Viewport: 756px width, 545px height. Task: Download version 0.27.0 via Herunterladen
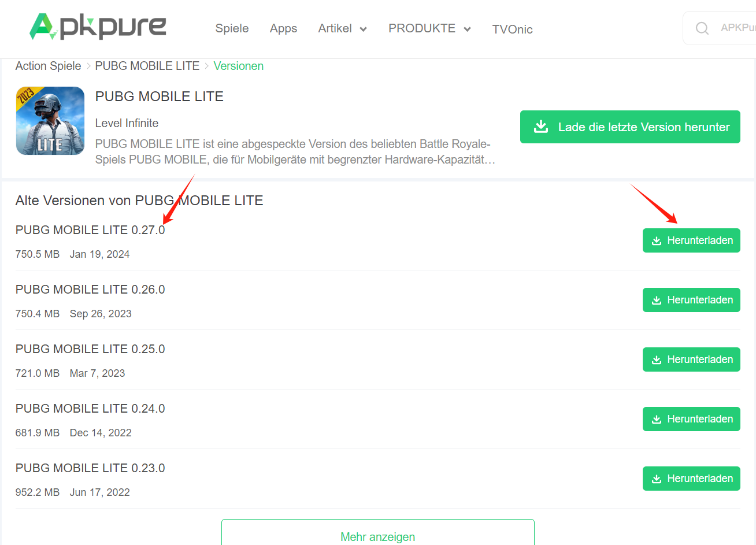click(x=691, y=240)
